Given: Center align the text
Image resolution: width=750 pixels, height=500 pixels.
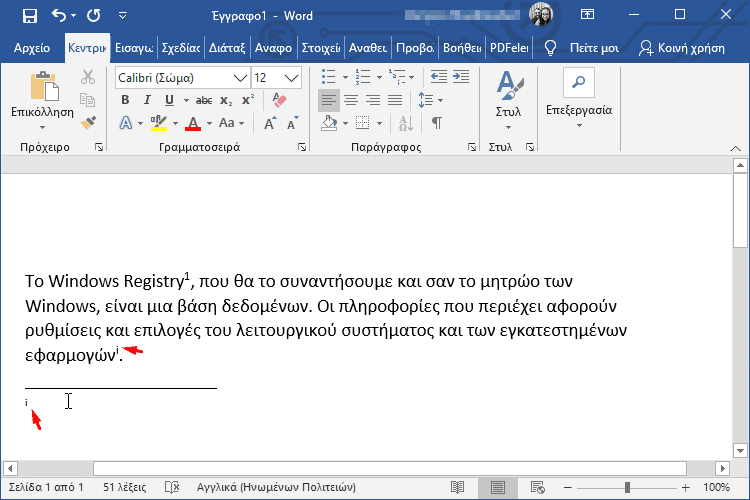Looking at the screenshot, I should click(351, 100).
